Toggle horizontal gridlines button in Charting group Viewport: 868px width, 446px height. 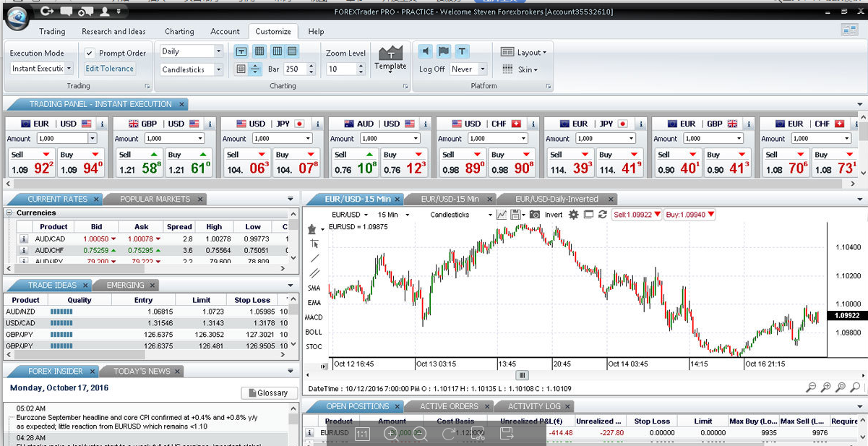coord(292,51)
